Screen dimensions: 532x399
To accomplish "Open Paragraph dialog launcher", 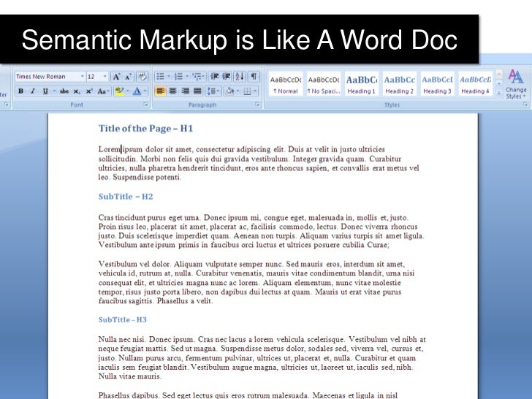I will (x=257, y=104).
